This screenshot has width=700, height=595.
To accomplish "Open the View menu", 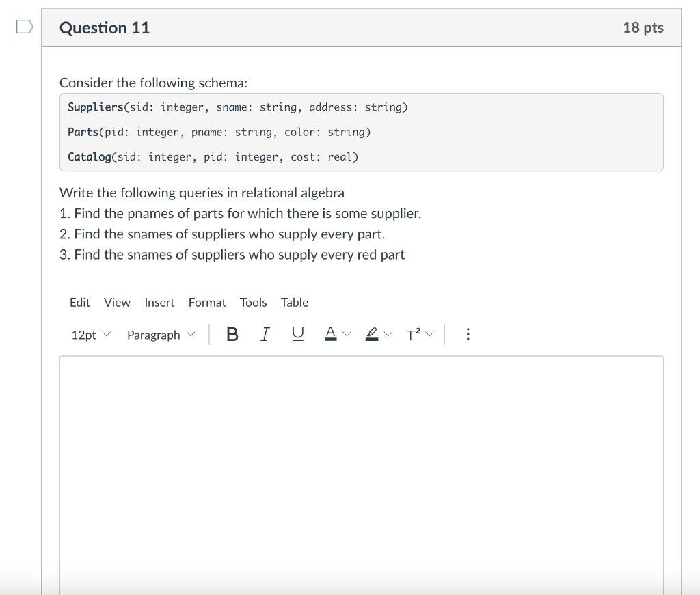I will tap(117, 303).
